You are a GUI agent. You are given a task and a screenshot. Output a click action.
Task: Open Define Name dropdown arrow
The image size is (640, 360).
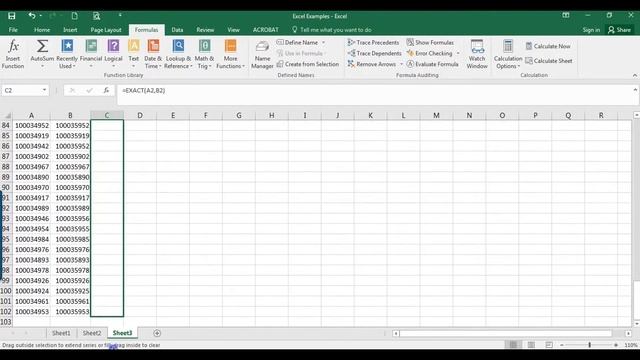coord(324,42)
